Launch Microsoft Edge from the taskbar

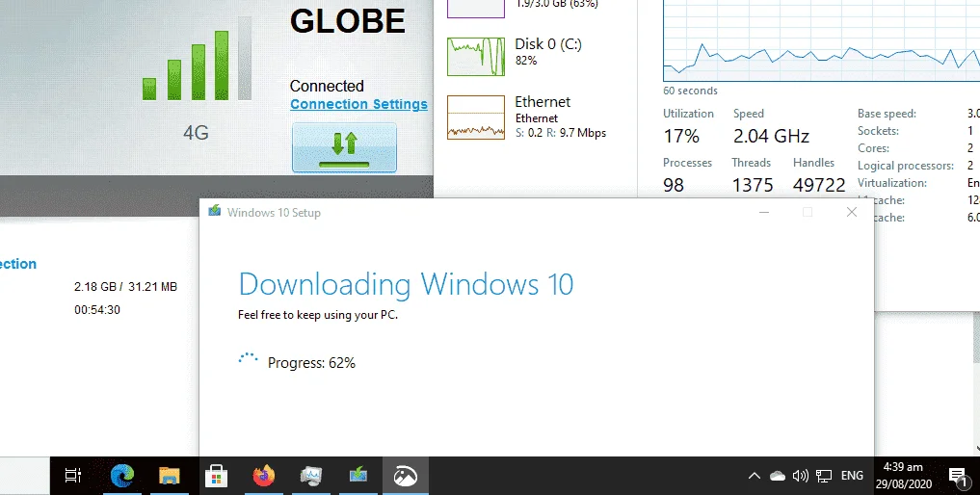(x=121, y=477)
